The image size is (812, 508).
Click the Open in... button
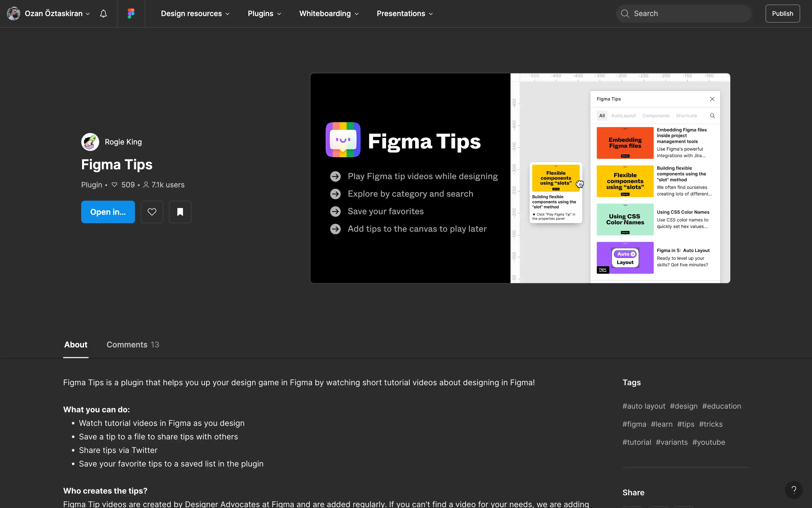coord(108,212)
